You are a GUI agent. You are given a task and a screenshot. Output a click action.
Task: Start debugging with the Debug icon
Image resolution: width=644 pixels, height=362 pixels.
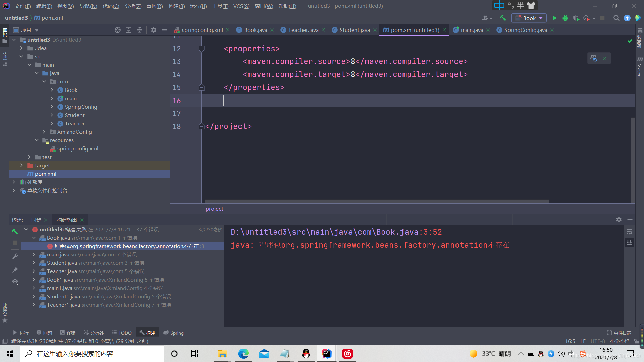pyautogui.click(x=565, y=18)
